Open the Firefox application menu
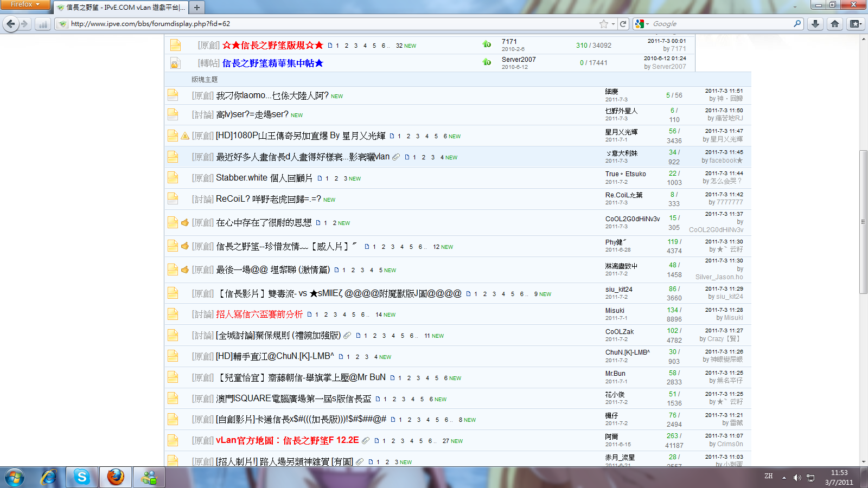This screenshot has width=868, height=488. [25, 4]
